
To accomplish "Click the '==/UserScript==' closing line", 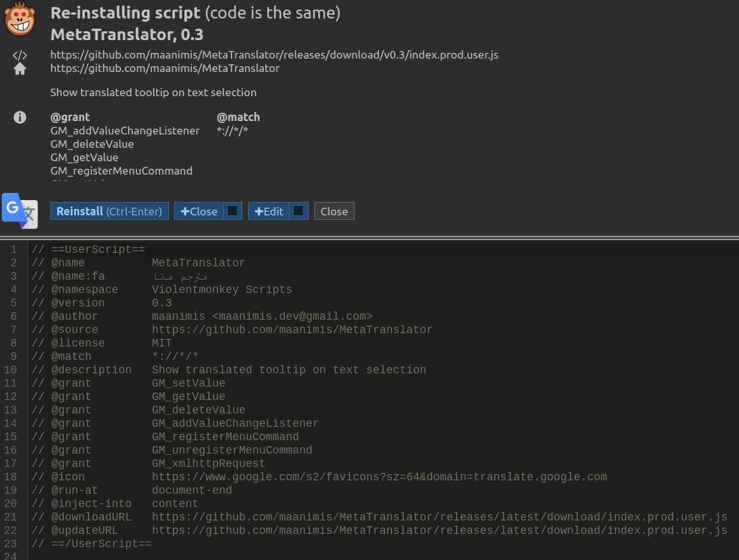I will coord(91,544).
